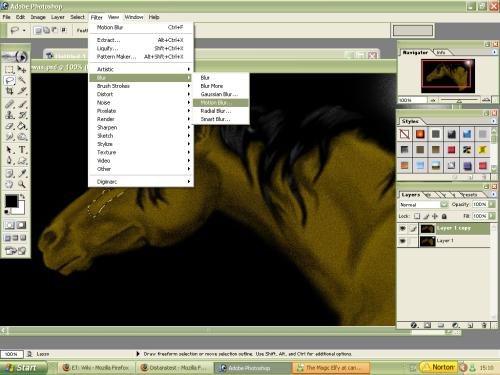This screenshot has width=500, height=375.
Task: Select the Notes tool
Action: pyautogui.click(x=9, y=173)
